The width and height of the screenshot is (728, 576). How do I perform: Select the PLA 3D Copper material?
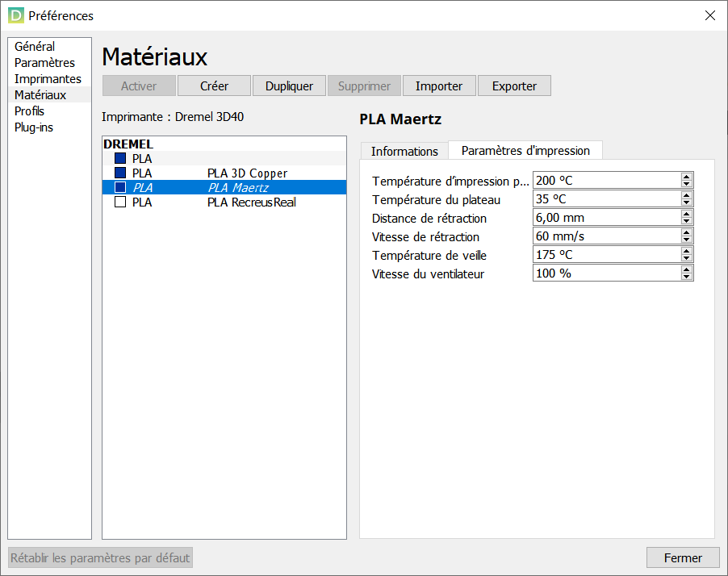(x=224, y=173)
